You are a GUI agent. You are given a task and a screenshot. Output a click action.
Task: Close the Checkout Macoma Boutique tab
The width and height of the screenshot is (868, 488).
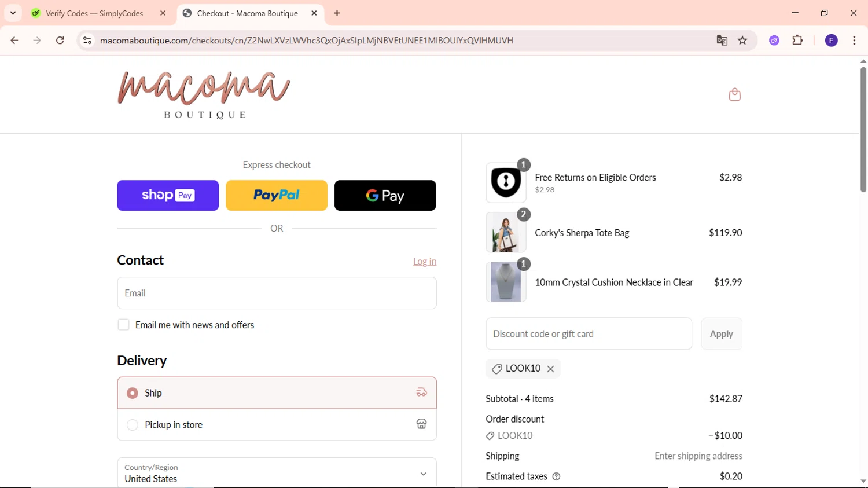[314, 13]
